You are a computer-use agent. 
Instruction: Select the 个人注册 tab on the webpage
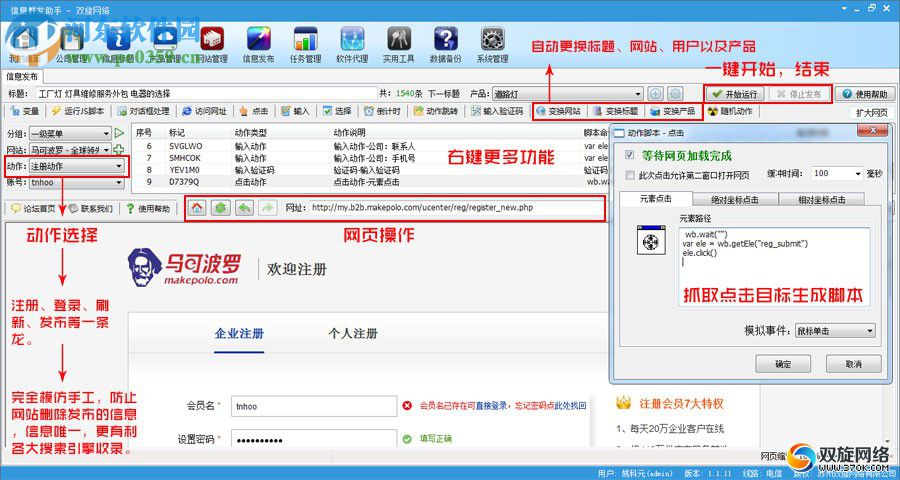(x=353, y=334)
